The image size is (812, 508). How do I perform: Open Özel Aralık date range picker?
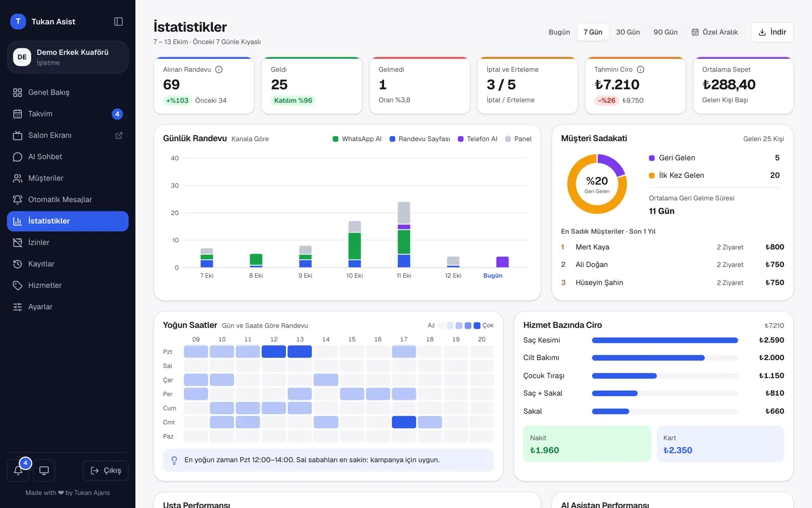coord(715,32)
